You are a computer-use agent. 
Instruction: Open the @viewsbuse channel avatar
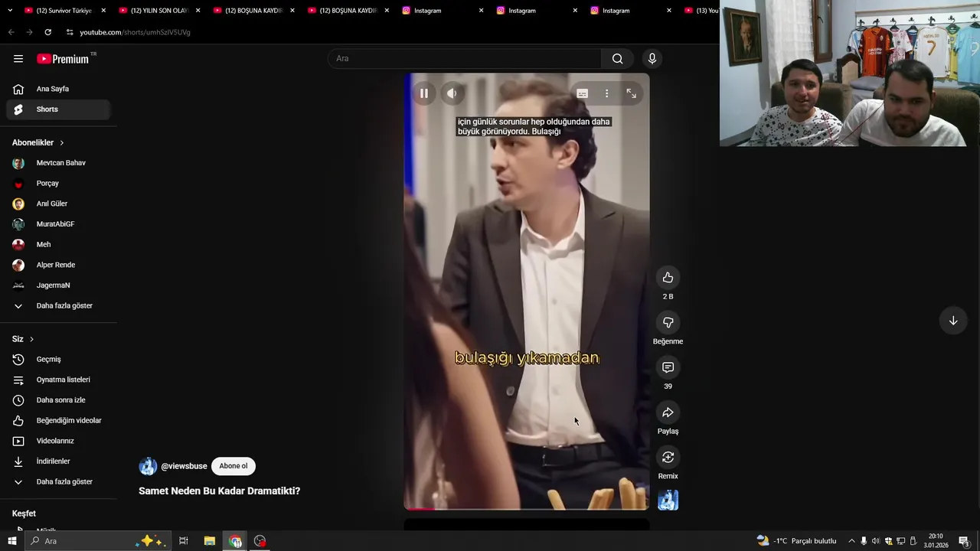[148, 466]
